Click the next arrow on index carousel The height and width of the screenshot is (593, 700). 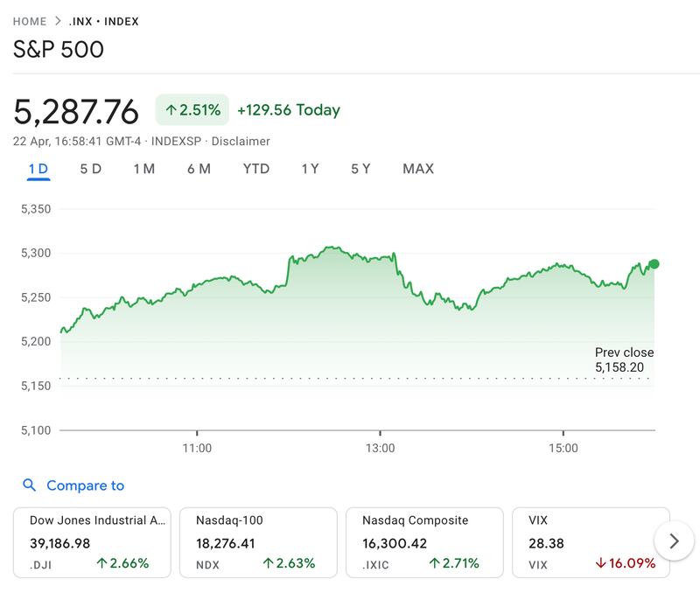(x=674, y=541)
